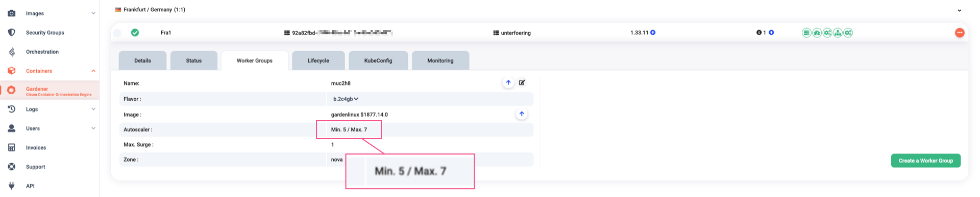
Task: Click the Gardener engine icon
Action: point(11,90)
